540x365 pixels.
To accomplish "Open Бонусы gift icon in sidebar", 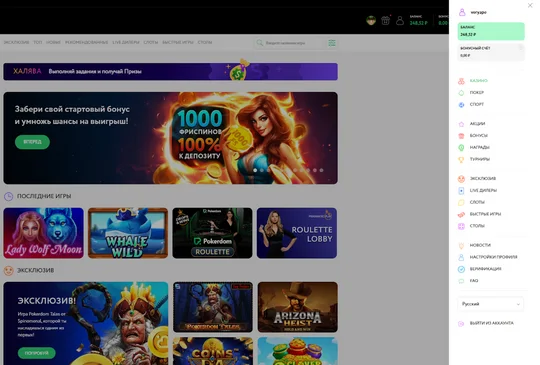I will pyautogui.click(x=461, y=136).
